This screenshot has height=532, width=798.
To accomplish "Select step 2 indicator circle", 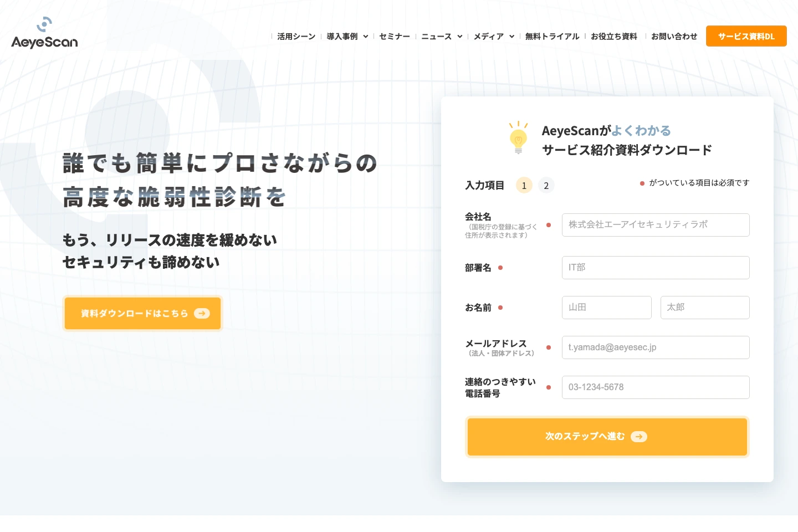I will pos(546,186).
